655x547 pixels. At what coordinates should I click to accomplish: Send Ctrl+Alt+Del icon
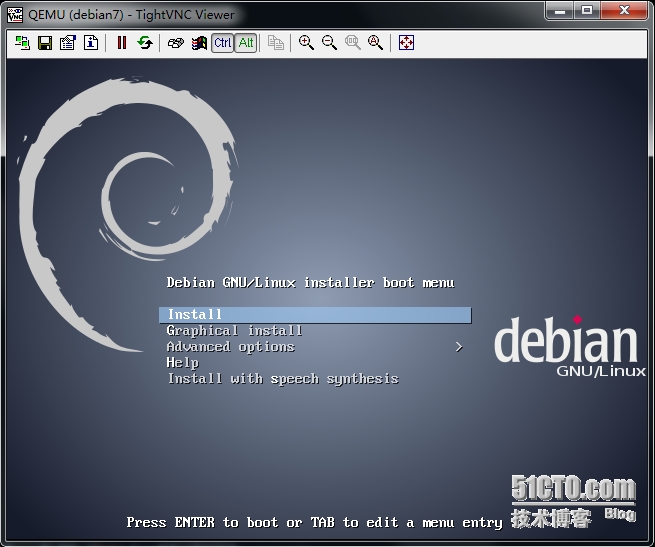pos(175,43)
